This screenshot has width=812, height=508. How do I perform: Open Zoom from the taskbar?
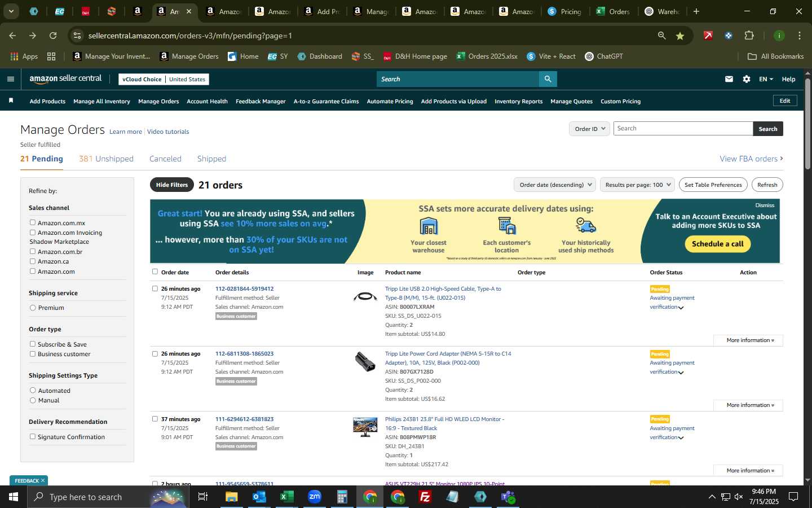314,497
